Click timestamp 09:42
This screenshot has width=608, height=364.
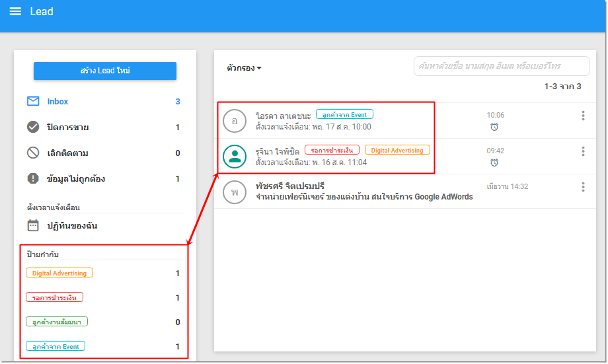point(495,151)
